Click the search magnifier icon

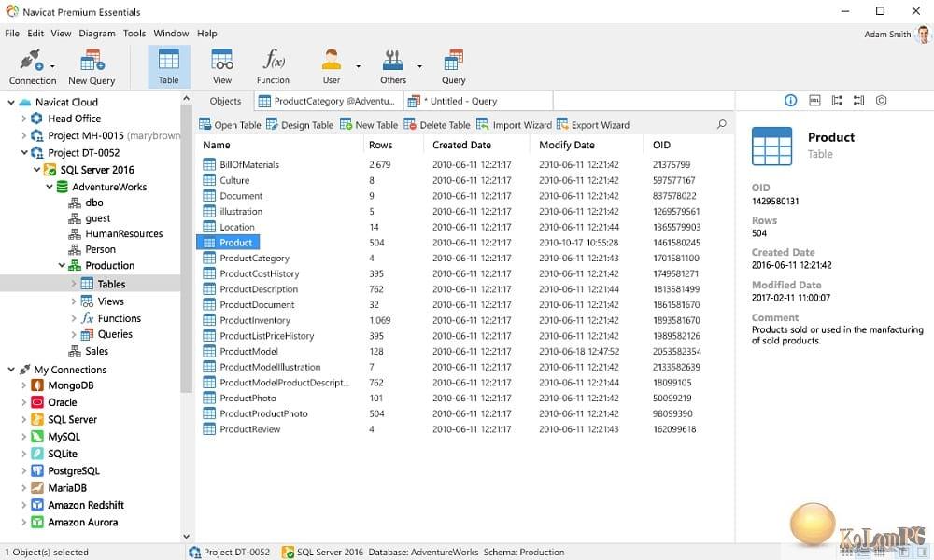pos(721,124)
